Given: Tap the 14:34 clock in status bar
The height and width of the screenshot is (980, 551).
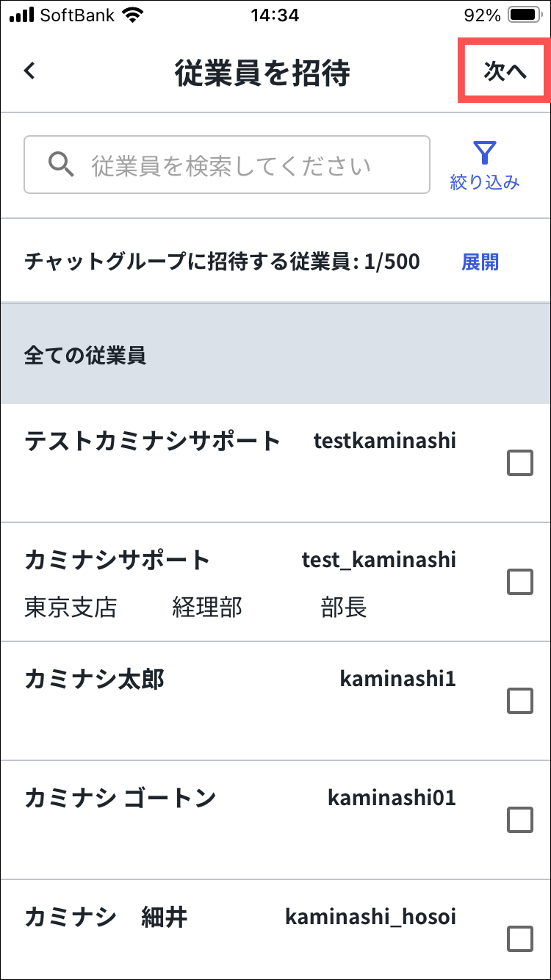Looking at the screenshot, I should click(274, 15).
